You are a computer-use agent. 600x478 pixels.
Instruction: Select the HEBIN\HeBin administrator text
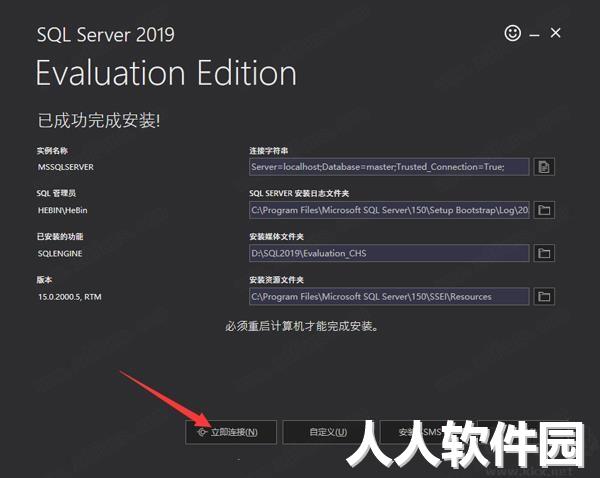(62, 210)
